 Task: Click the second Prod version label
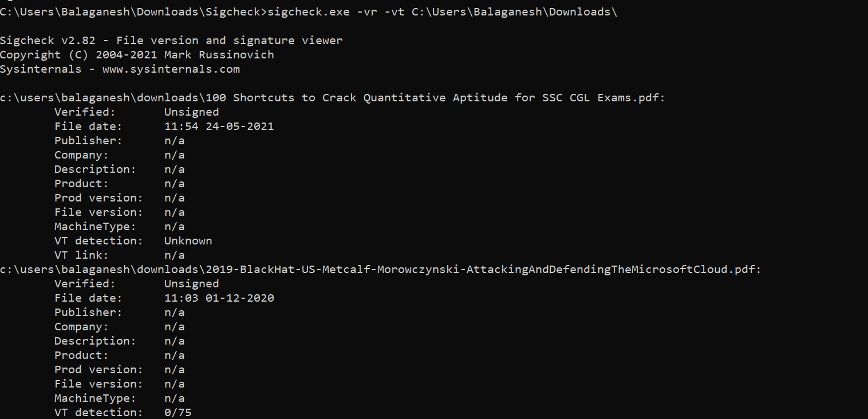98,370
